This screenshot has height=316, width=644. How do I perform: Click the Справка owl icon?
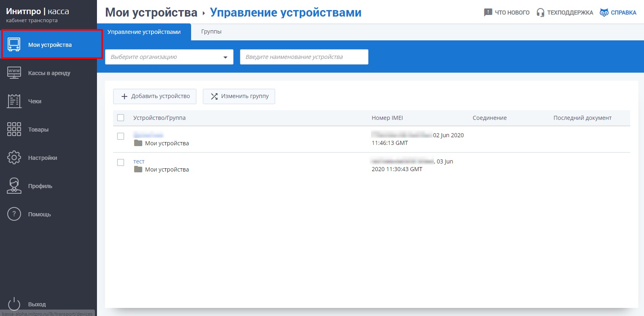pos(604,13)
